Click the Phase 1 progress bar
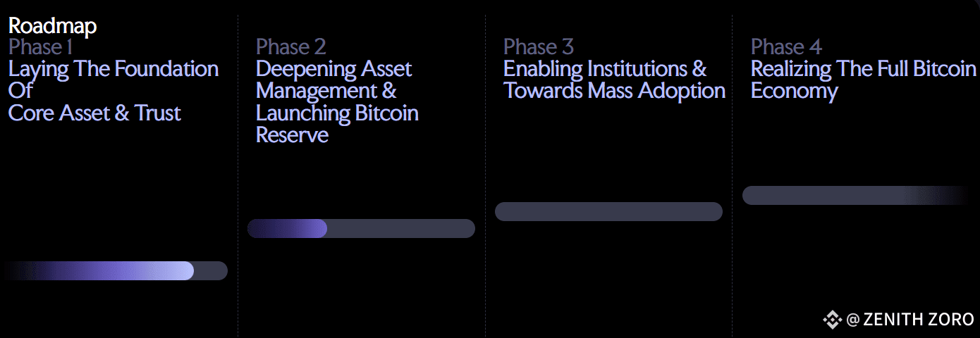Image resolution: width=980 pixels, height=338 pixels. pos(114,271)
